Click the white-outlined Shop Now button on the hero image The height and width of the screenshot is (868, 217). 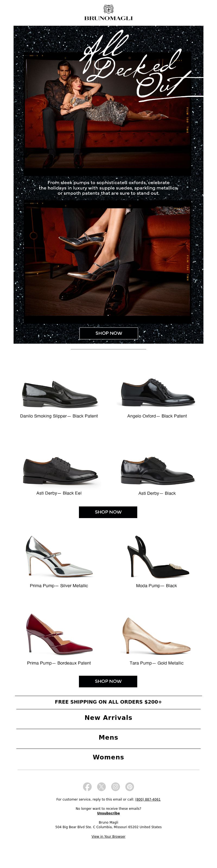point(108,333)
